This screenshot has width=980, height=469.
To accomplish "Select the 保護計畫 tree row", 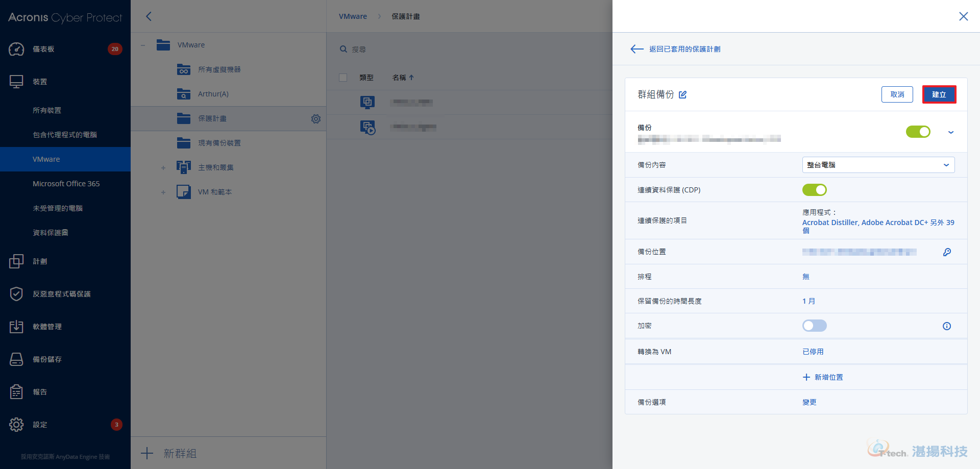I will point(229,118).
